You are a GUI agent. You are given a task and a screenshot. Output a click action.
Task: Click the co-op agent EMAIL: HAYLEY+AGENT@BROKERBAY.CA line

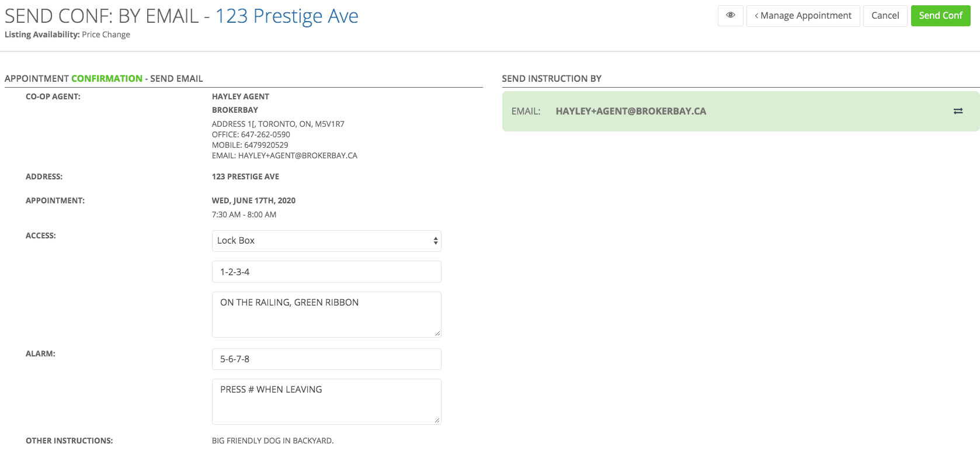[x=284, y=155]
